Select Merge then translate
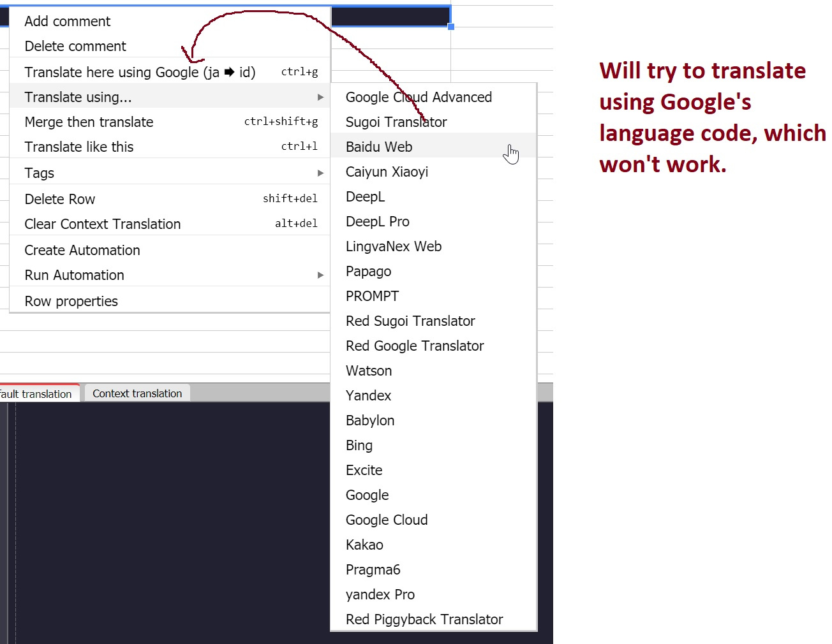832x644 pixels. 170,122
